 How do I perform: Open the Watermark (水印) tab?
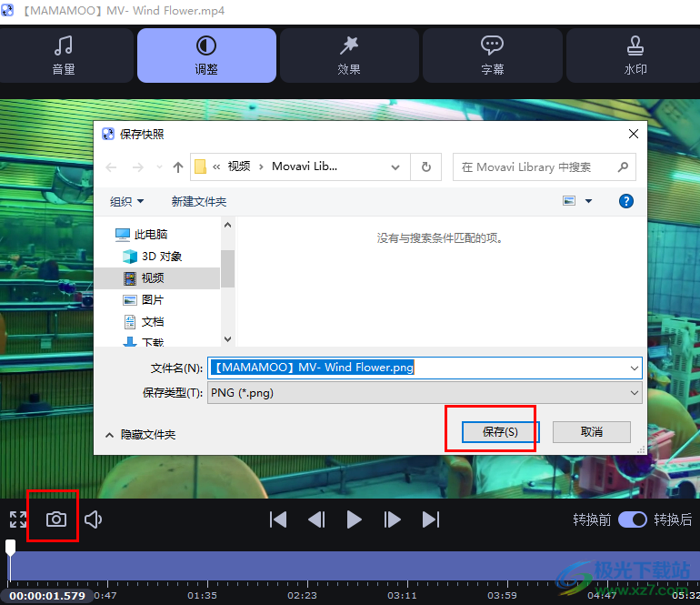(x=634, y=55)
